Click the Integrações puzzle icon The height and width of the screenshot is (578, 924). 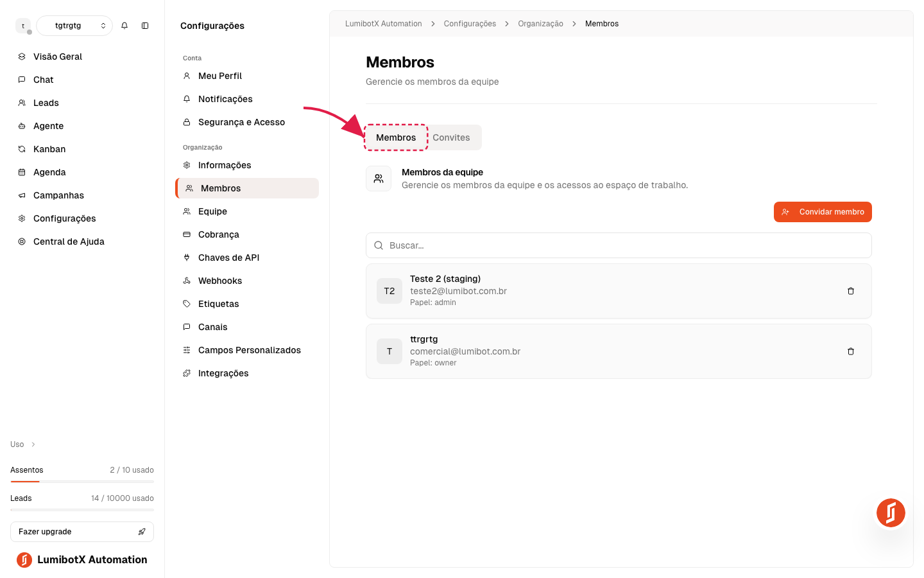(x=187, y=373)
